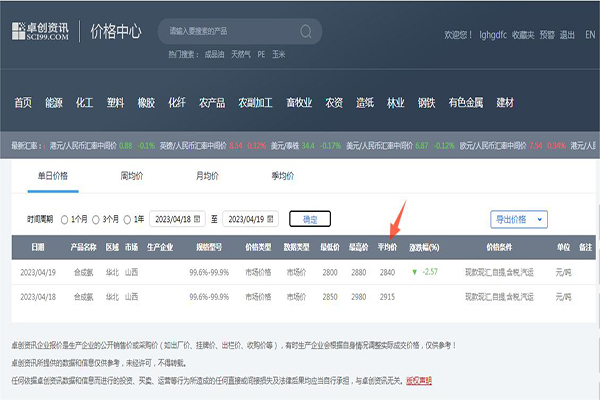Select the 1年 time period radio
Screen dimensions: 600x400
coord(129,219)
